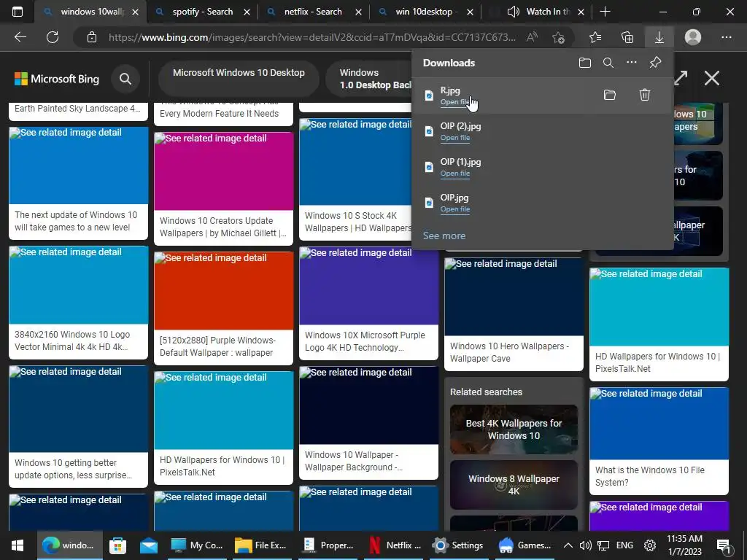Select Best 4K Wallpapers for Windows 10 related search
This screenshot has width=747, height=560.
514,429
